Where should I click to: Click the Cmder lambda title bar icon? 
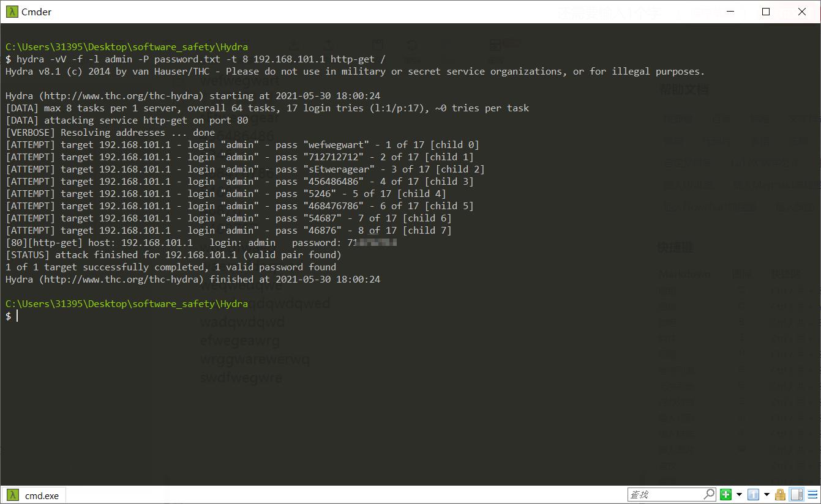pyautogui.click(x=12, y=12)
